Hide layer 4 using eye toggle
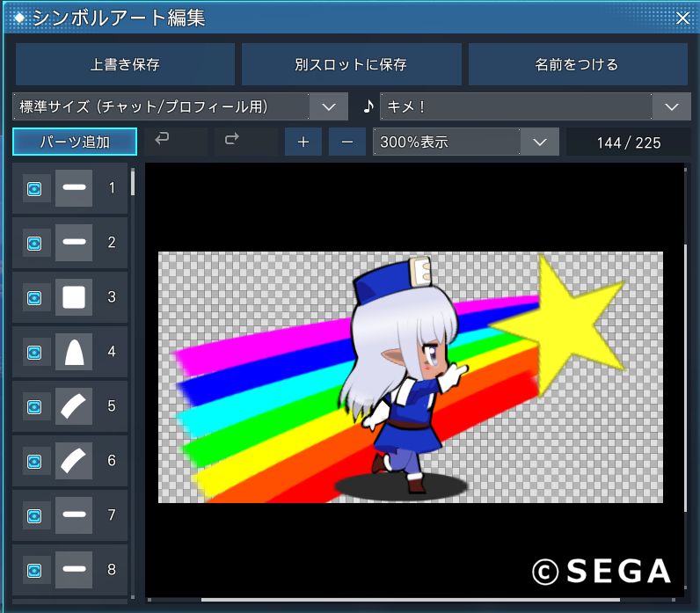Image resolution: width=700 pixels, height=613 pixels. click(34, 353)
